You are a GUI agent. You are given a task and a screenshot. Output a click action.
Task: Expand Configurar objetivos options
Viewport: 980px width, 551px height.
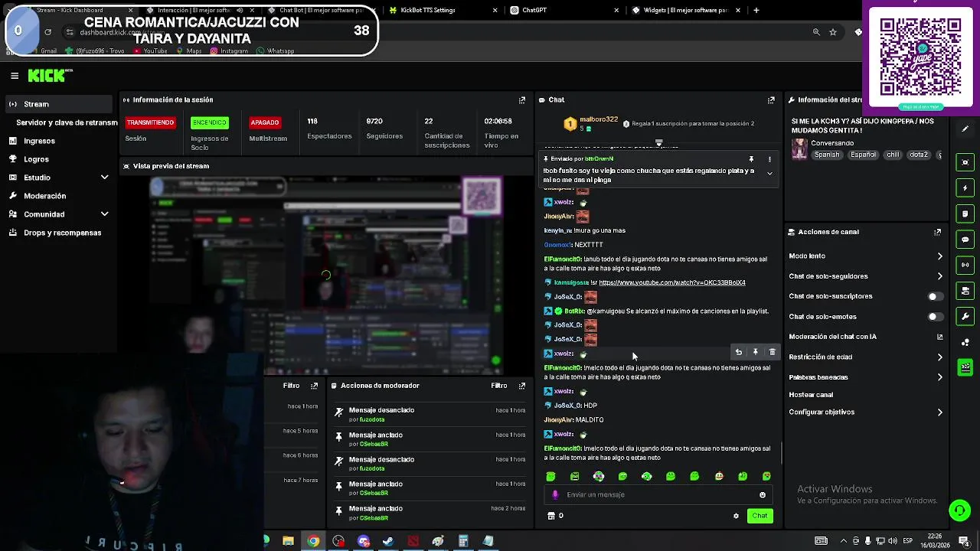(x=940, y=412)
